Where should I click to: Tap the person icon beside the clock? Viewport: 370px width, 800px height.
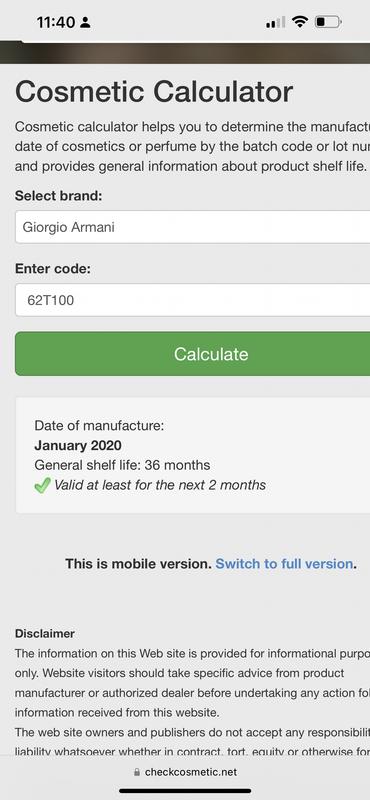[x=85, y=22]
